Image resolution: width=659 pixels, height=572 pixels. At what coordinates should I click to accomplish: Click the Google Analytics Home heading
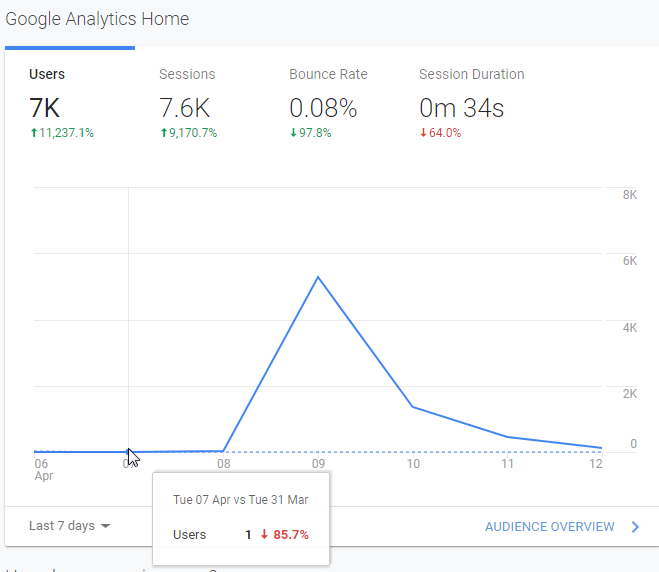[x=97, y=19]
